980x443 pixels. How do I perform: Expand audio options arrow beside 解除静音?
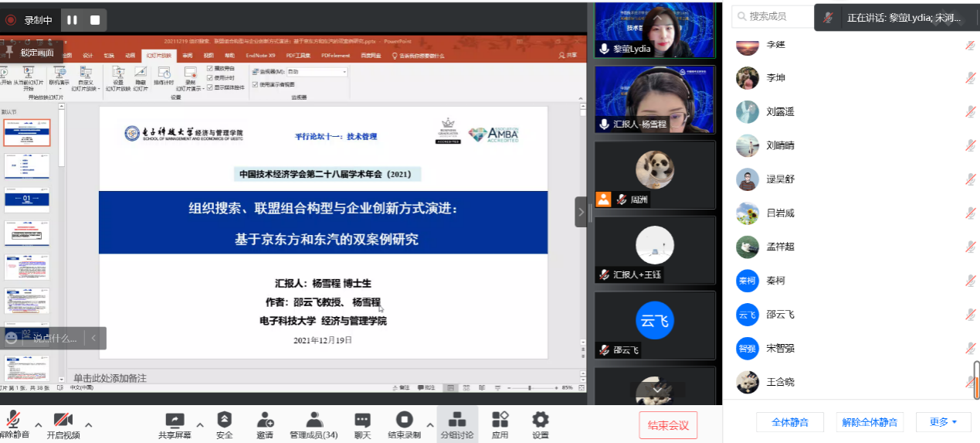pyautogui.click(x=35, y=424)
